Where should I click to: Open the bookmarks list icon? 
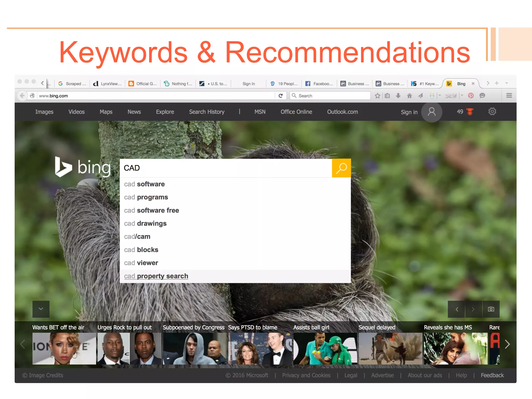(x=387, y=96)
